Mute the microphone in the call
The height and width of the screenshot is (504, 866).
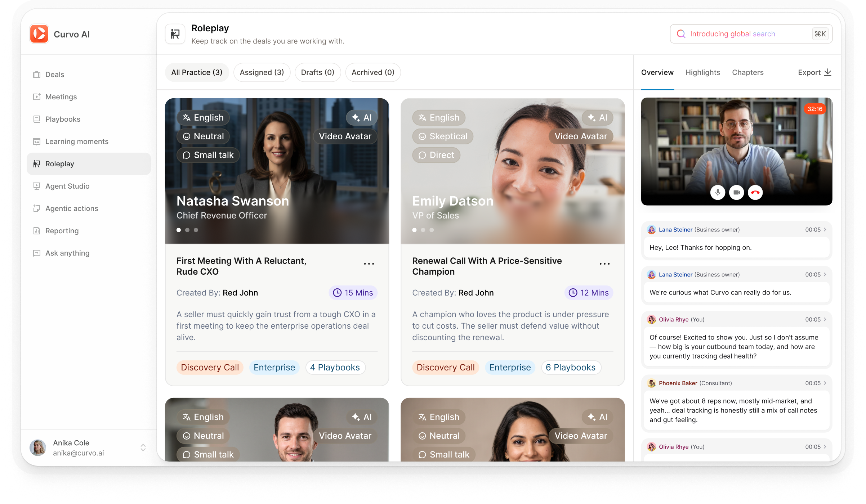pyautogui.click(x=718, y=193)
